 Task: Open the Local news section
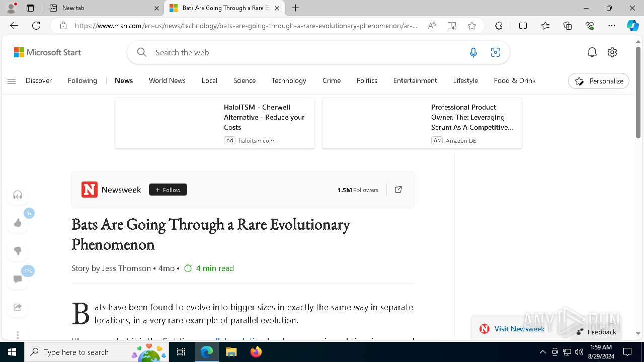click(x=209, y=80)
